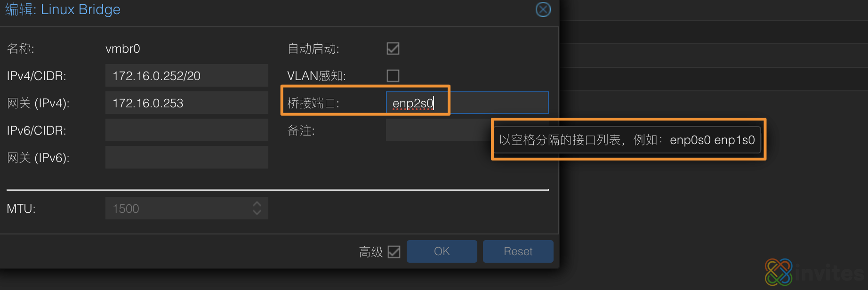Viewport: 868px width, 290px height.
Task: Click the invites logo watermark icon
Action: point(779,272)
